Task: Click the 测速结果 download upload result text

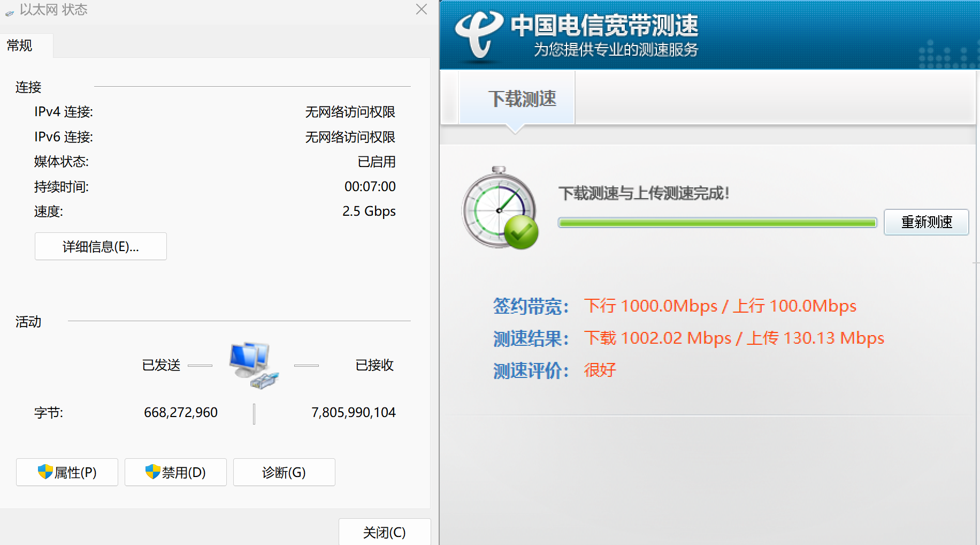Action: pyautogui.click(x=733, y=338)
